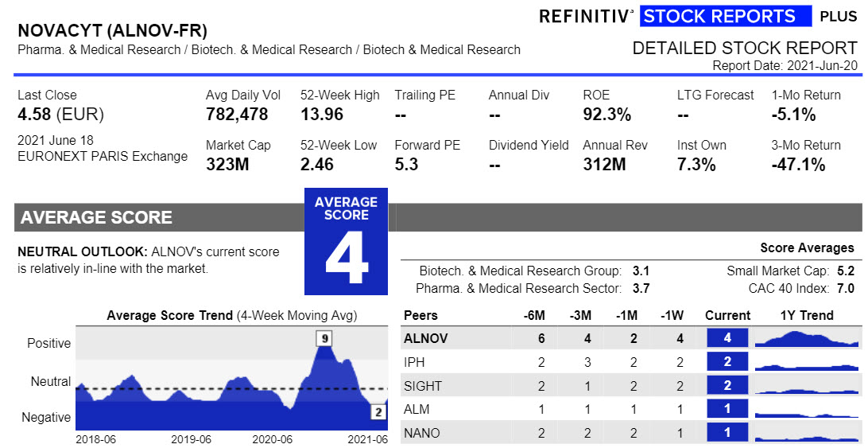Screen dimensions: 868x448
Task: Click the -6M column header
Action: (x=534, y=315)
